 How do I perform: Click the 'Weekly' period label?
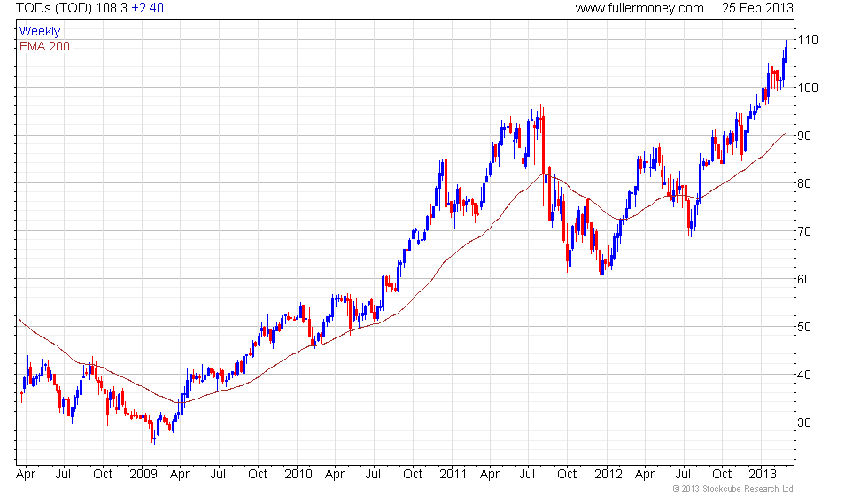click(40, 32)
